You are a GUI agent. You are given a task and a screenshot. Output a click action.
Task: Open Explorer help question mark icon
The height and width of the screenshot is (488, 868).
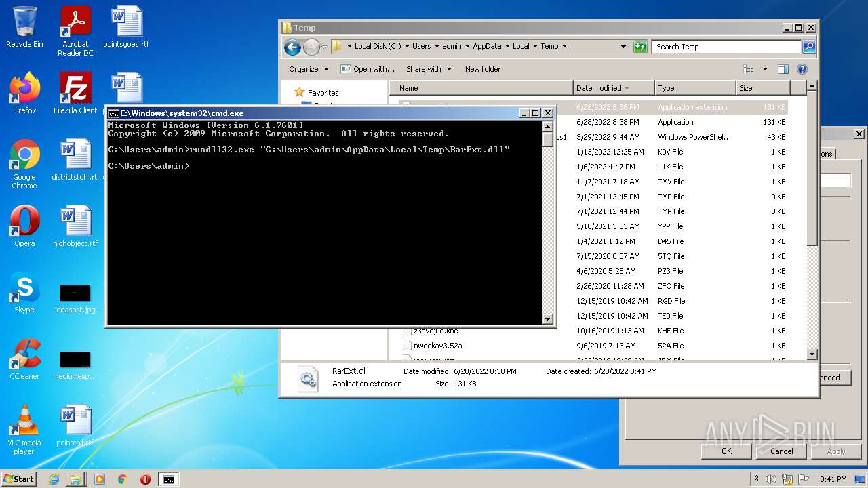tap(802, 69)
